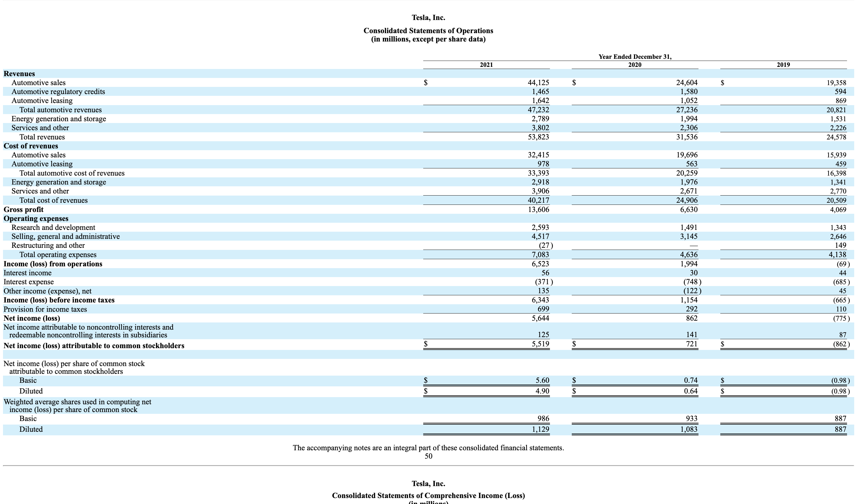The height and width of the screenshot is (504, 856).
Task: Select the Automotive regulatory credits label
Action: click(58, 92)
